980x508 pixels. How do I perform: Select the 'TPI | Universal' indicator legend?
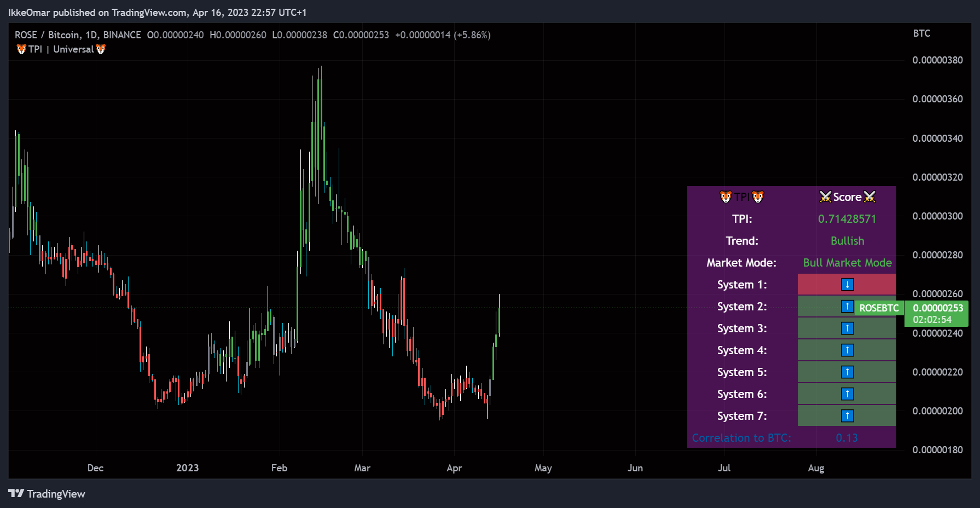(61, 49)
